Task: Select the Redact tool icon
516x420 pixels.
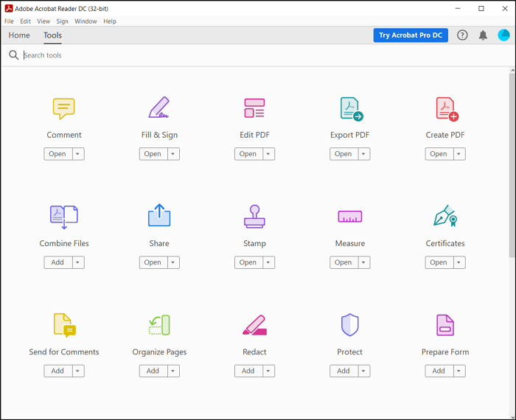Action: tap(254, 325)
